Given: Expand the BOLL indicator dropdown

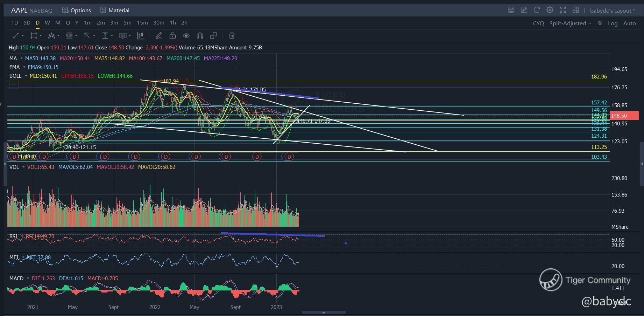Looking at the screenshot, I should pyautogui.click(x=26, y=76).
